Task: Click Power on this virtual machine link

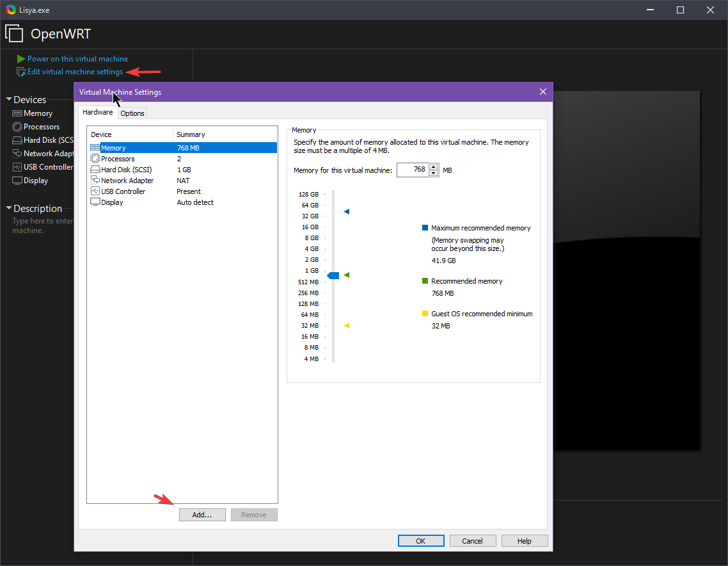Action: tap(77, 58)
